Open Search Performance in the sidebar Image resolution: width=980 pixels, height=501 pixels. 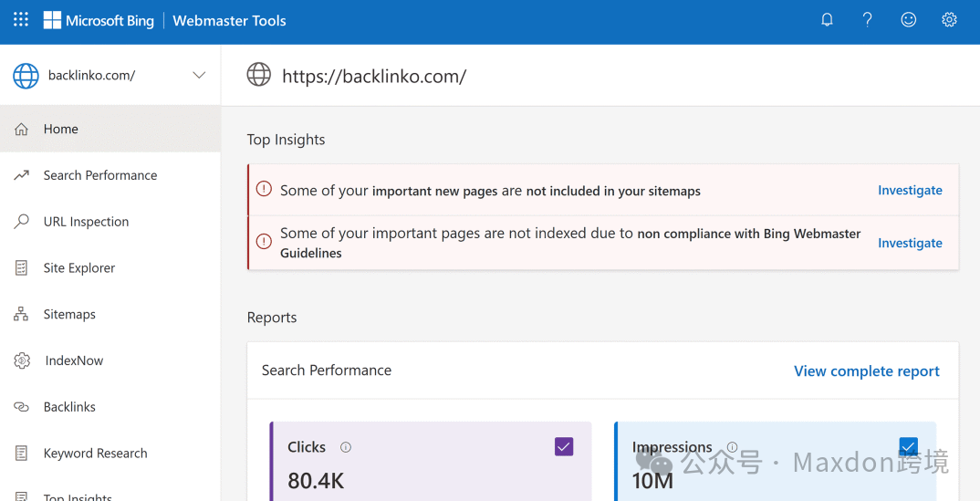[x=110, y=175]
